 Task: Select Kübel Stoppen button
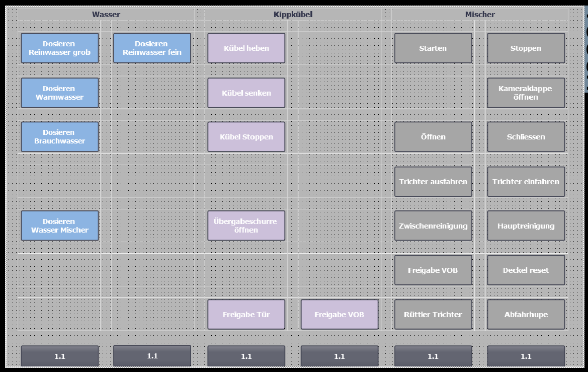pos(246,136)
